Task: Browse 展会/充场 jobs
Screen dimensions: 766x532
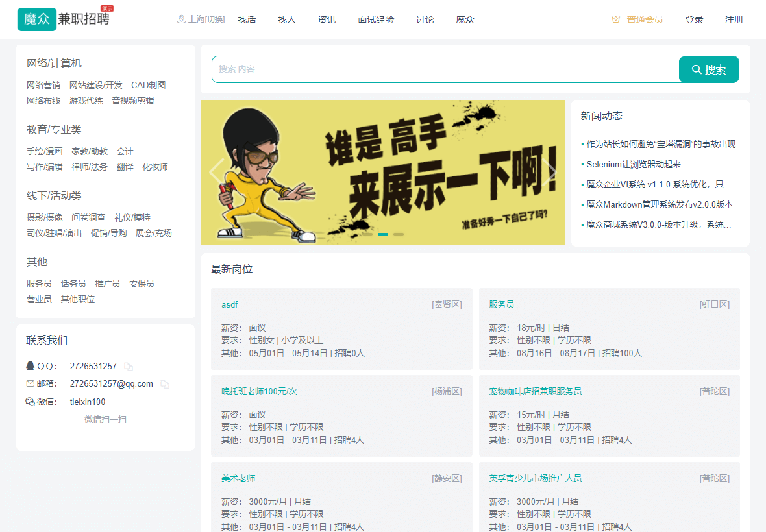Action: click(153, 233)
